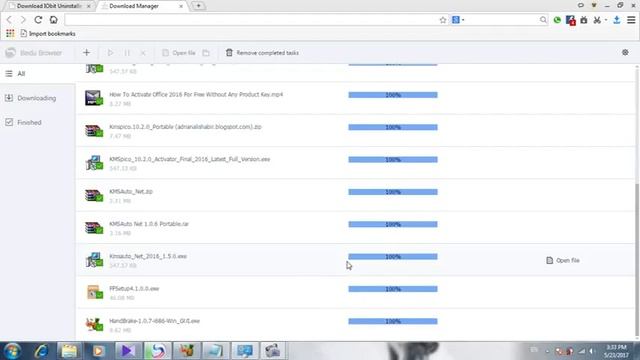Click the Office 2016 video file icon
This screenshot has width=640, height=360.
94,98
